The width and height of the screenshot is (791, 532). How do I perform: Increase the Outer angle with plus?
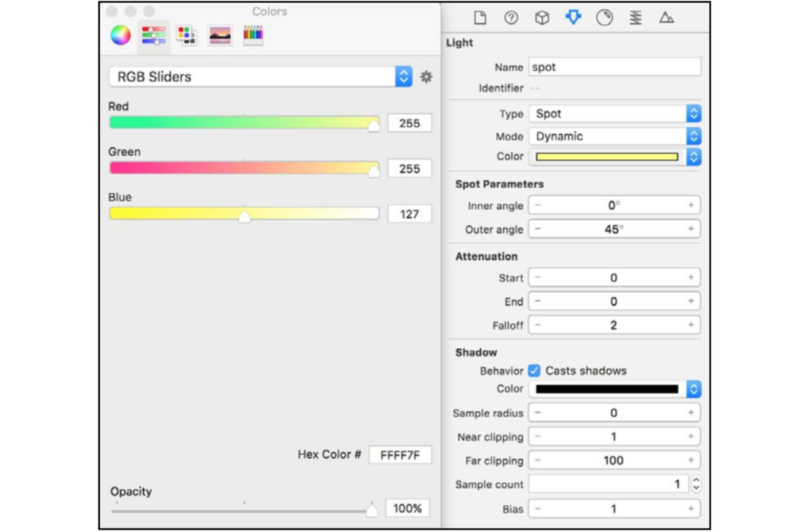(691, 229)
